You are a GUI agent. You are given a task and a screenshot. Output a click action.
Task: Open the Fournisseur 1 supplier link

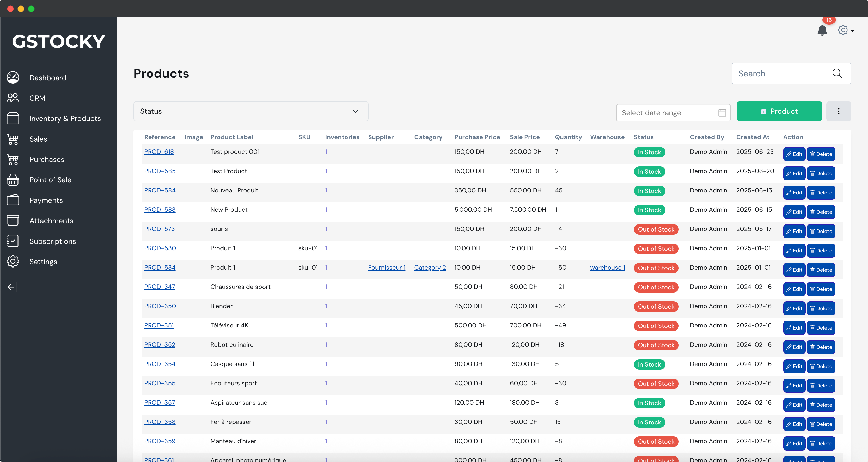tap(387, 268)
